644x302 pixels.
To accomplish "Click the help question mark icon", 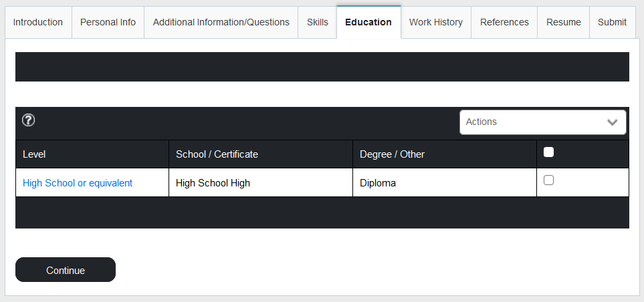I will coord(28,120).
